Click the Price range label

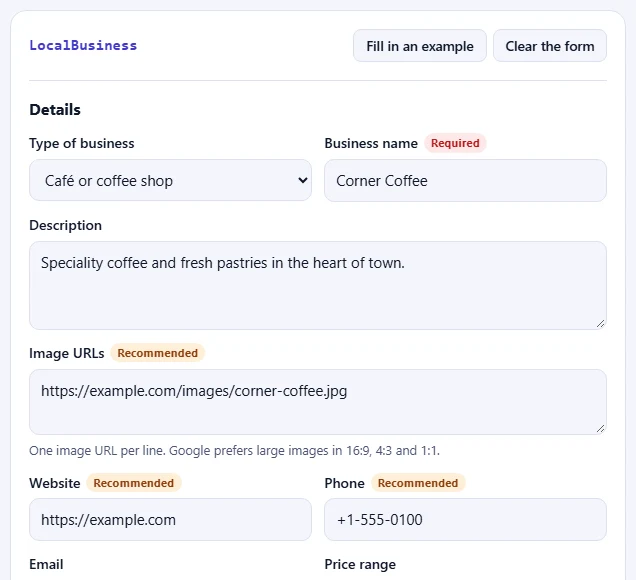(360, 564)
